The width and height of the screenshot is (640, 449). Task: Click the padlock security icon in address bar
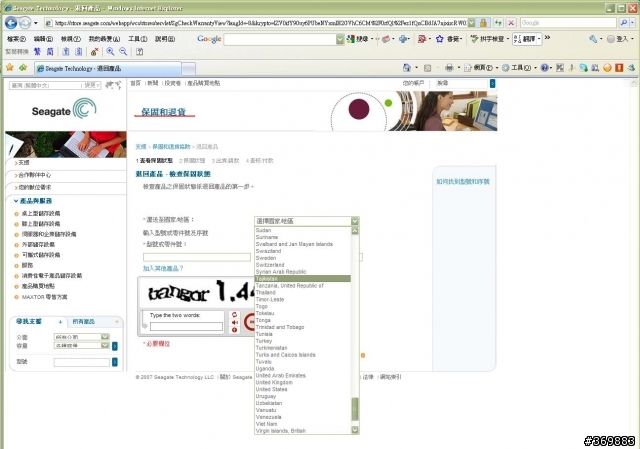pos(483,23)
